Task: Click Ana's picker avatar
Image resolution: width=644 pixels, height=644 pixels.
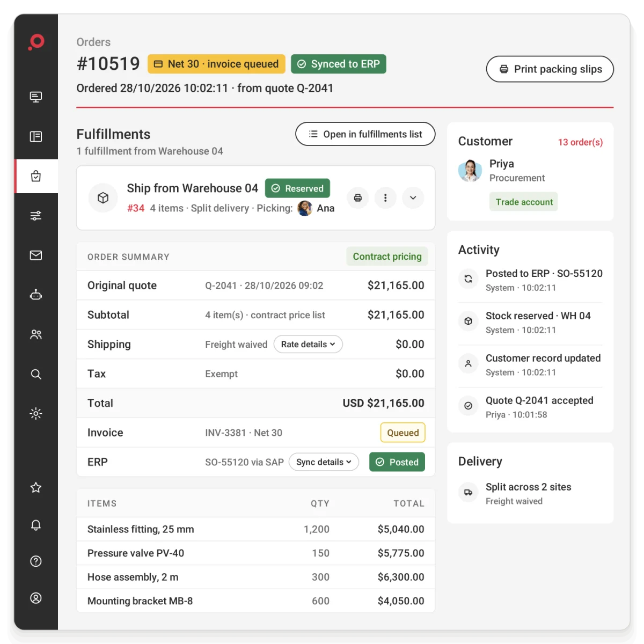Action: [x=305, y=208]
